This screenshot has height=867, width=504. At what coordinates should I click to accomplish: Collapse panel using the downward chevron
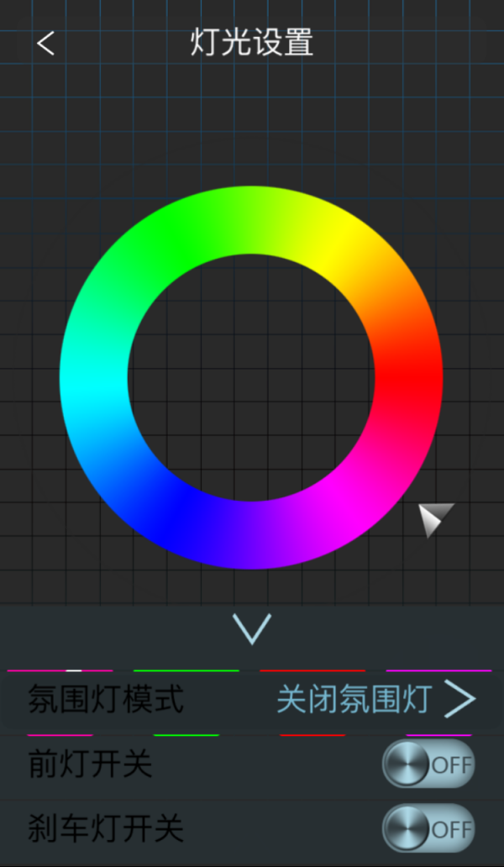252,628
